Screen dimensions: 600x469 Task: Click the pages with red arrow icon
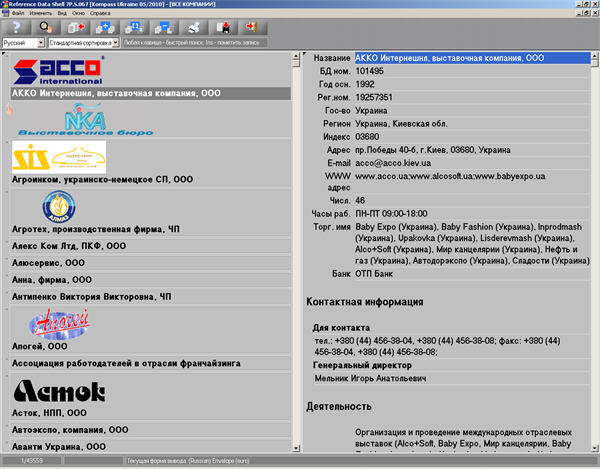(x=75, y=28)
